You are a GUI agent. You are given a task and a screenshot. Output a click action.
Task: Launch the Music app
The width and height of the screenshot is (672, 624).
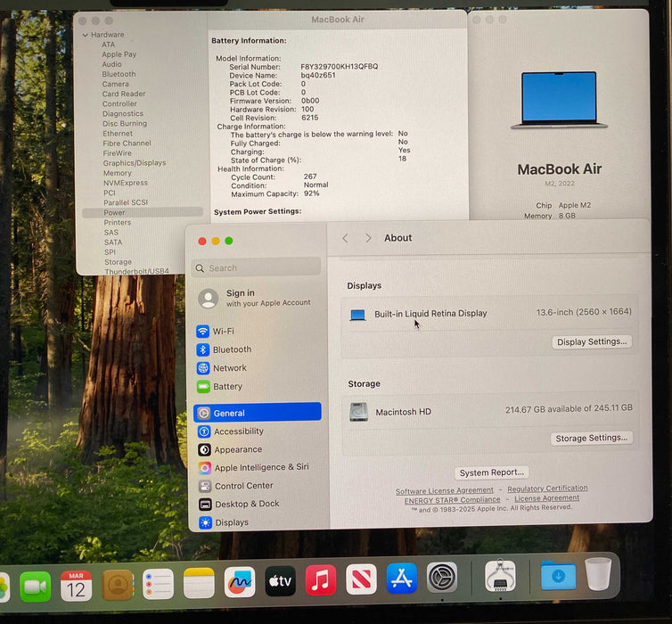[321, 579]
